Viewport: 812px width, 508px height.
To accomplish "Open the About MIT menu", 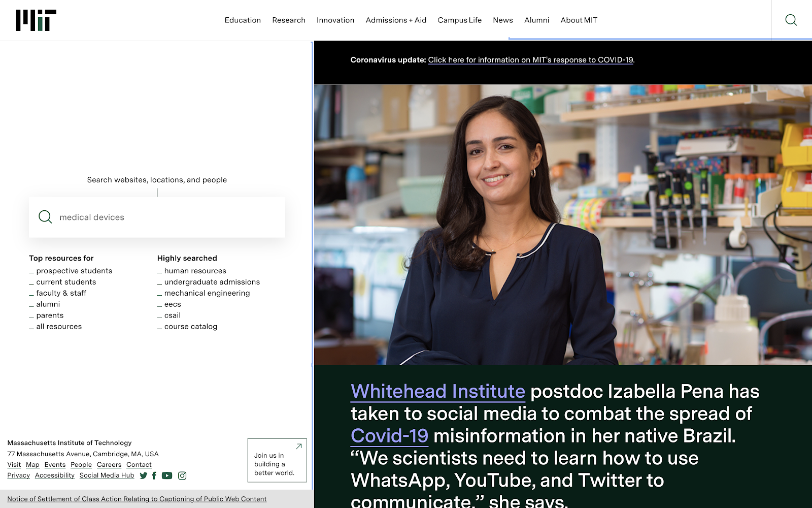I will [x=579, y=20].
